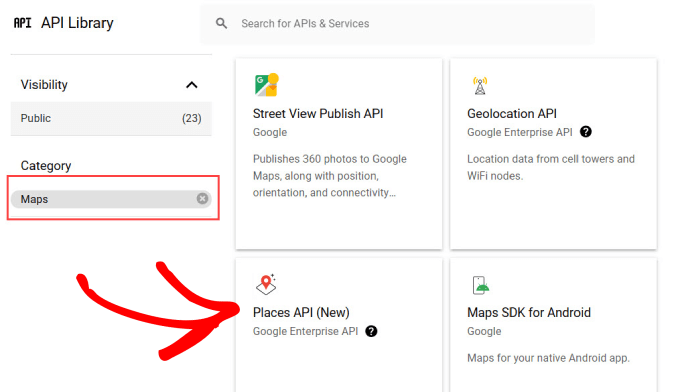Click 'Maps for your native Android app.' text

(x=548, y=358)
